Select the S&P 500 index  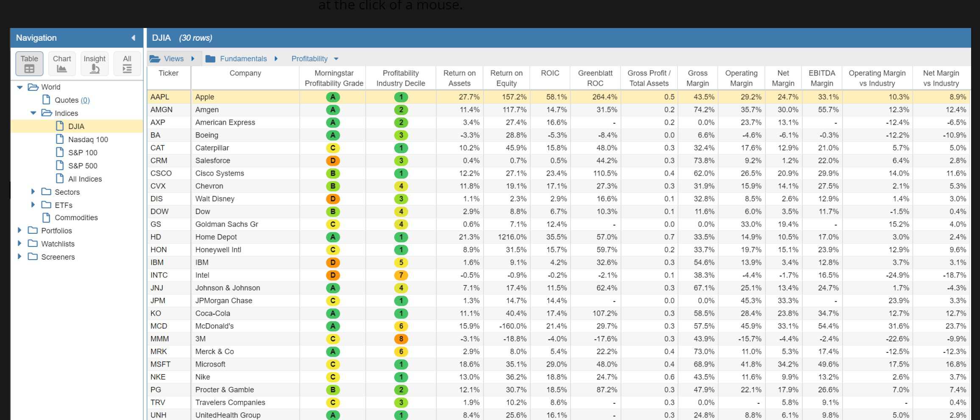(83, 166)
